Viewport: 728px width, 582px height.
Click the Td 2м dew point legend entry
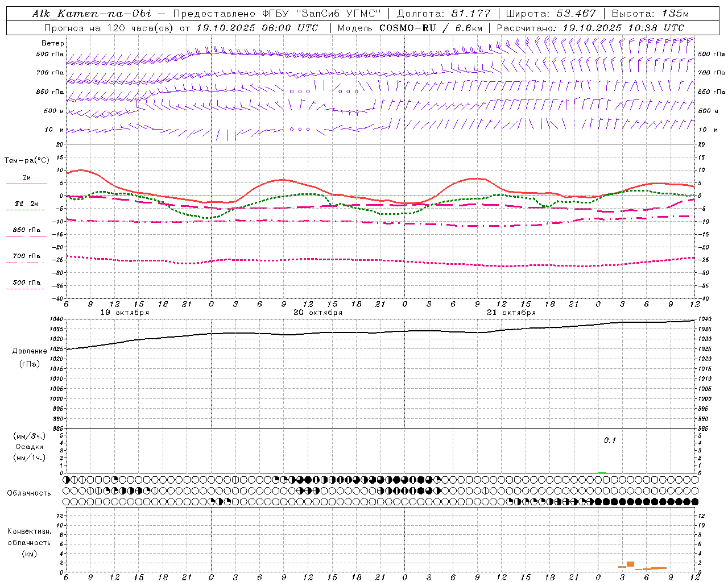(x=26, y=203)
